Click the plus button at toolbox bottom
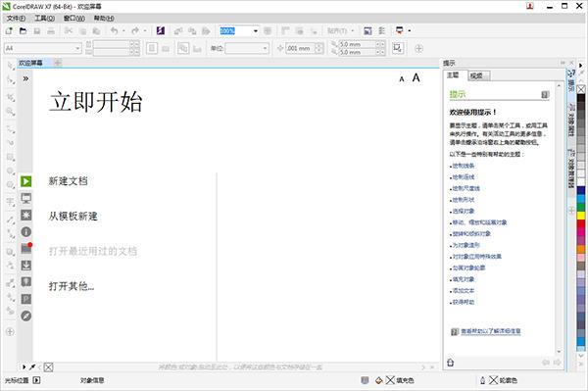The width and height of the screenshot is (588, 391). 10,331
